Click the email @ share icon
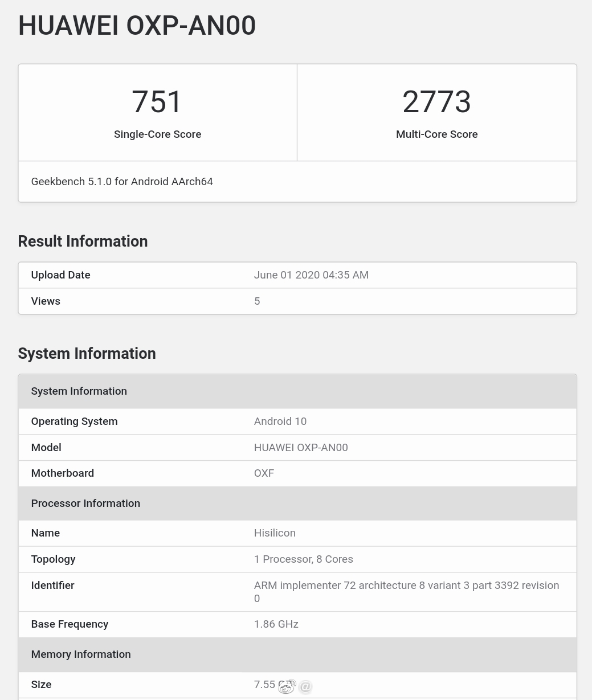Viewport: 592px width, 700px height. click(x=305, y=687)
